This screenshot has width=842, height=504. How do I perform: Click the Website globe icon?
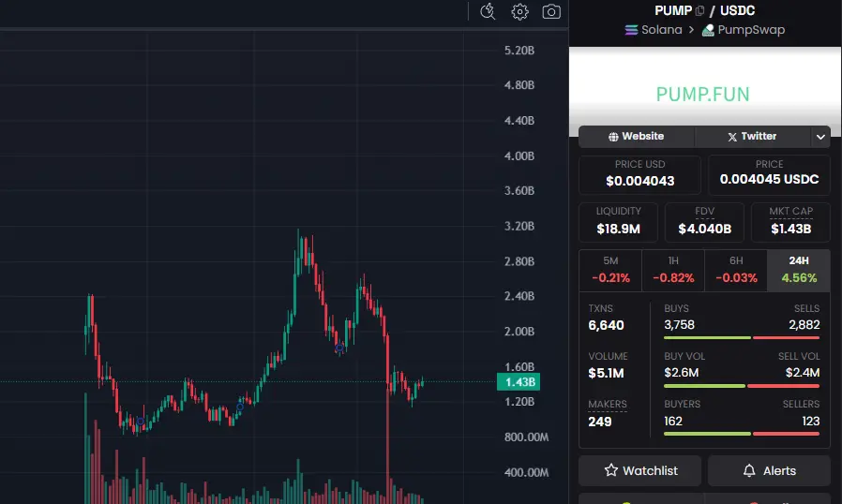(x=613, y=137)
